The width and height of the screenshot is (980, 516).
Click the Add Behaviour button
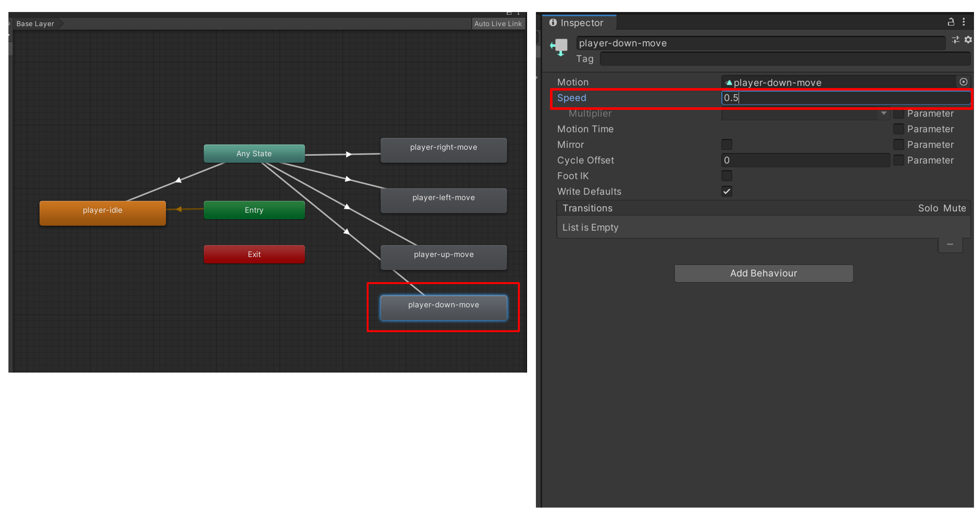763,273
